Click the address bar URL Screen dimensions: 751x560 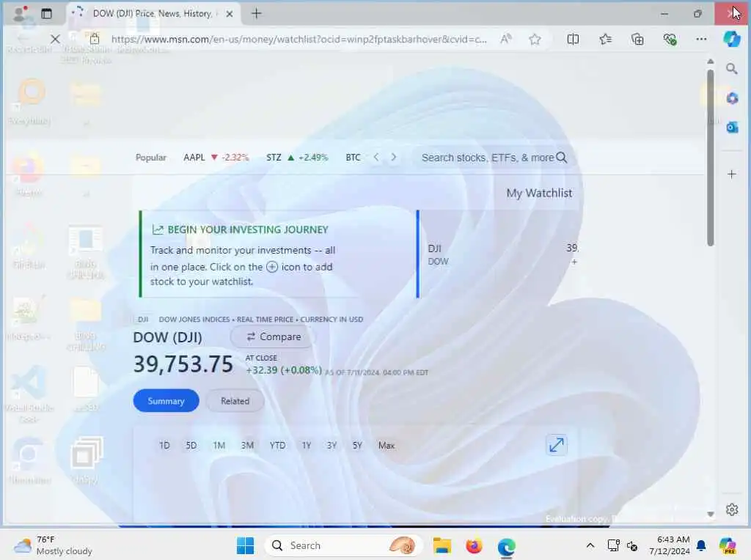click(x=299, y=40)
